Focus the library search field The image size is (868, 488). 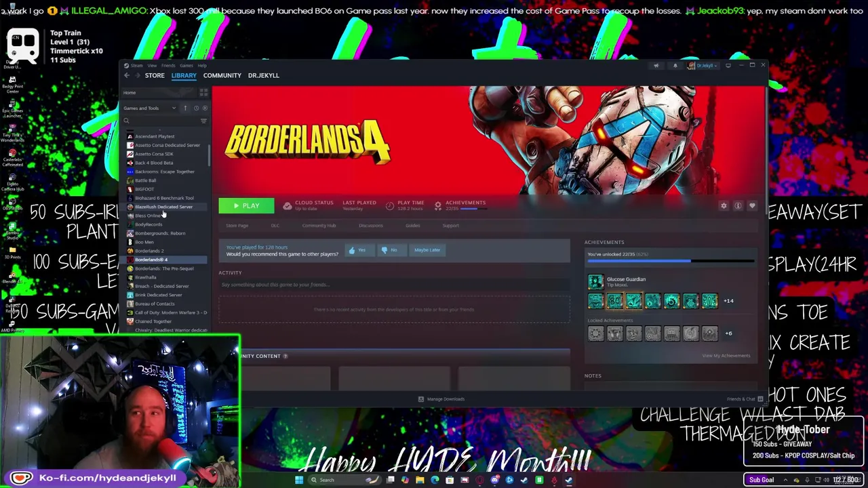pos(164,121)
